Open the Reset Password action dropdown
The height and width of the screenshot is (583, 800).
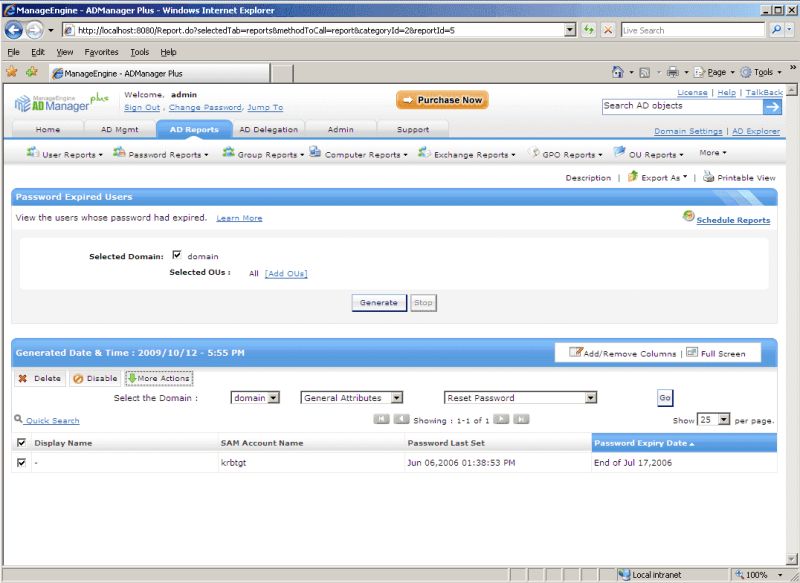(x=520, y=397)
